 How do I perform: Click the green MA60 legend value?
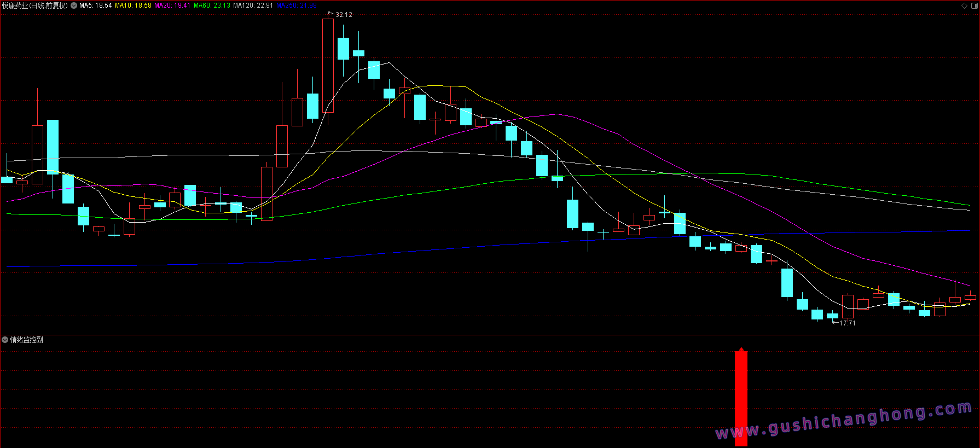tap(212, 5)
